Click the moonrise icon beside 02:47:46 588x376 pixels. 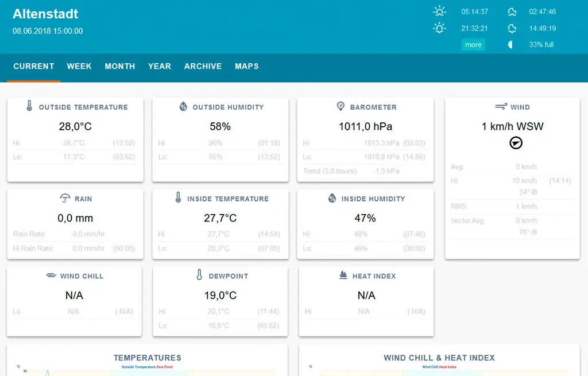(x=512, y=11)
